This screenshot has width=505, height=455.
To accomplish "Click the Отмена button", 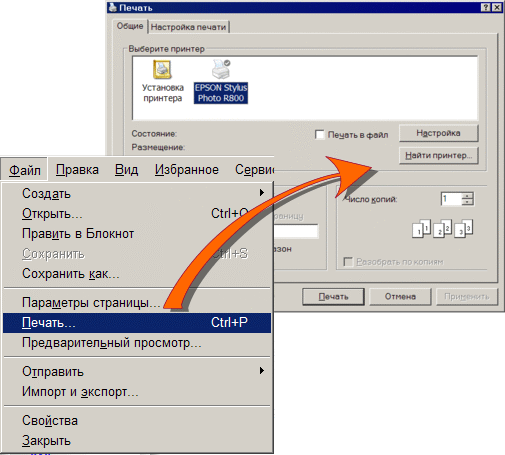I will coord(400,297).
